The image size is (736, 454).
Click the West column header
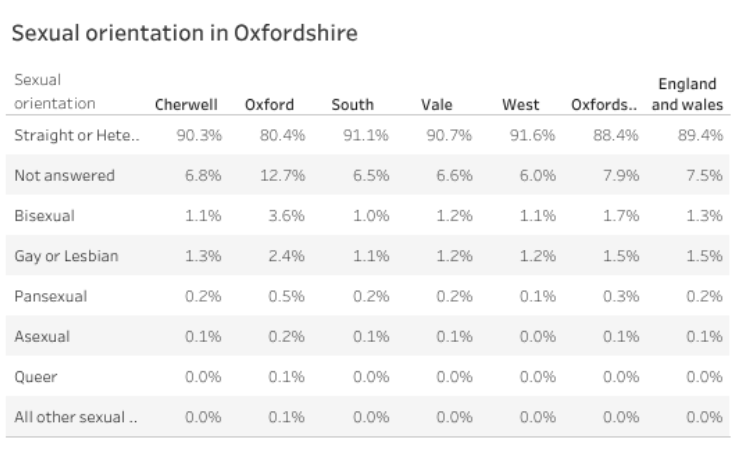click(522, 103)
